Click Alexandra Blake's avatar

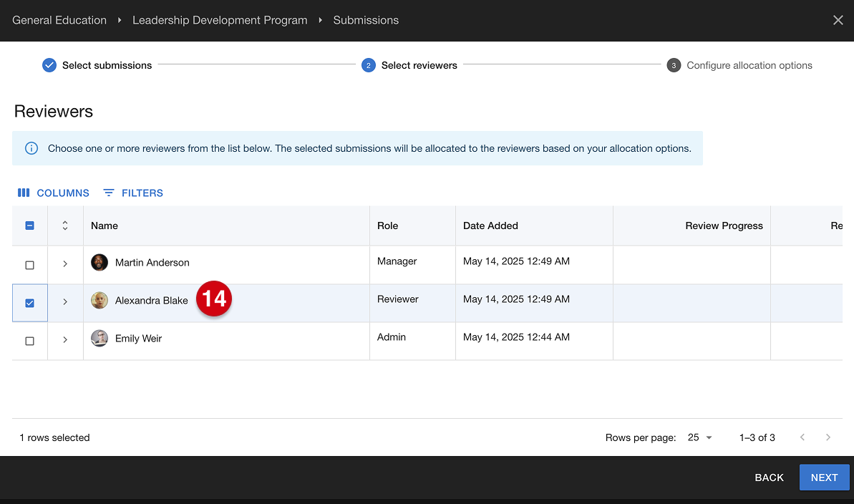coord(99,300)
